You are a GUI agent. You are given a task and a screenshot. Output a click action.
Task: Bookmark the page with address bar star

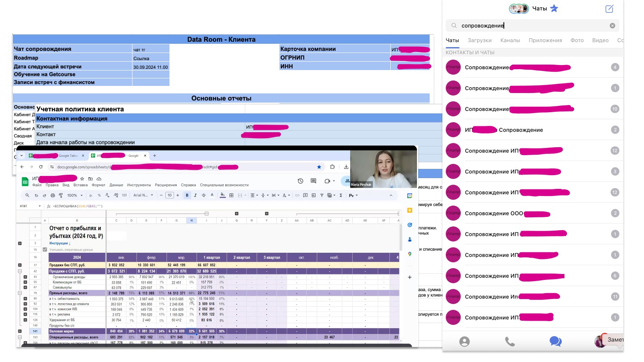[x=319, y=167]
